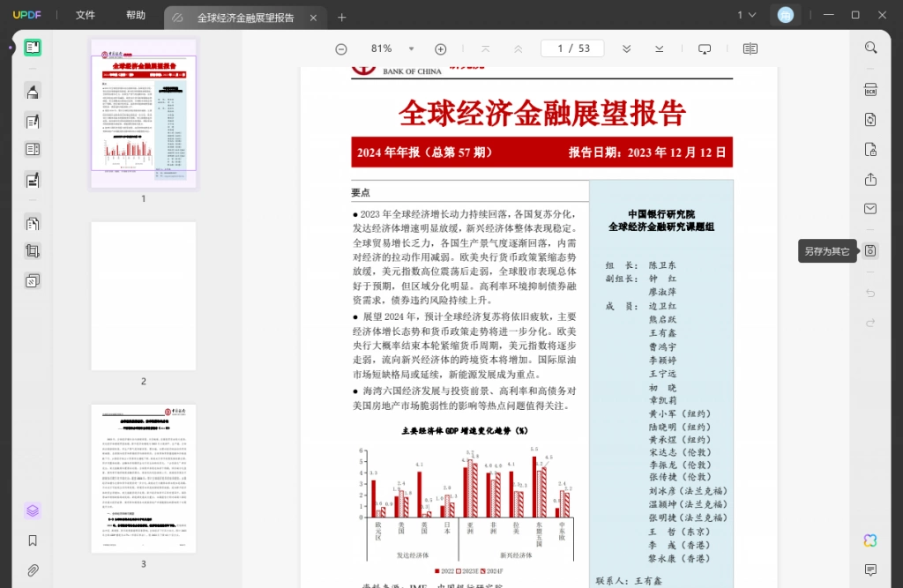
Task: Open the page display layout options
Action: pyautogui.click(x=750, y=49)
